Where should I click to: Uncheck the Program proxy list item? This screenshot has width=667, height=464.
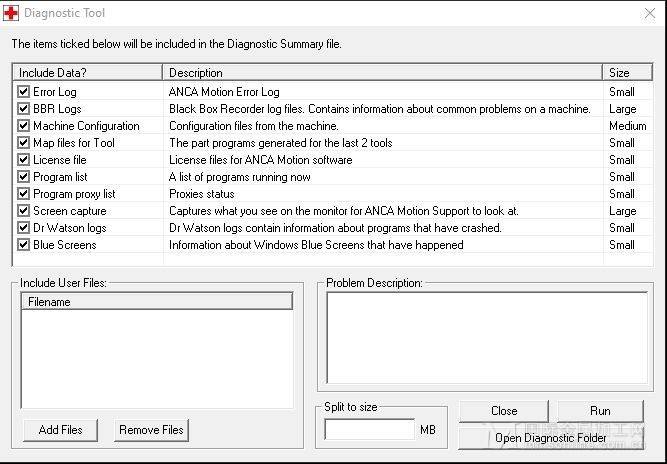pos(23,194)
